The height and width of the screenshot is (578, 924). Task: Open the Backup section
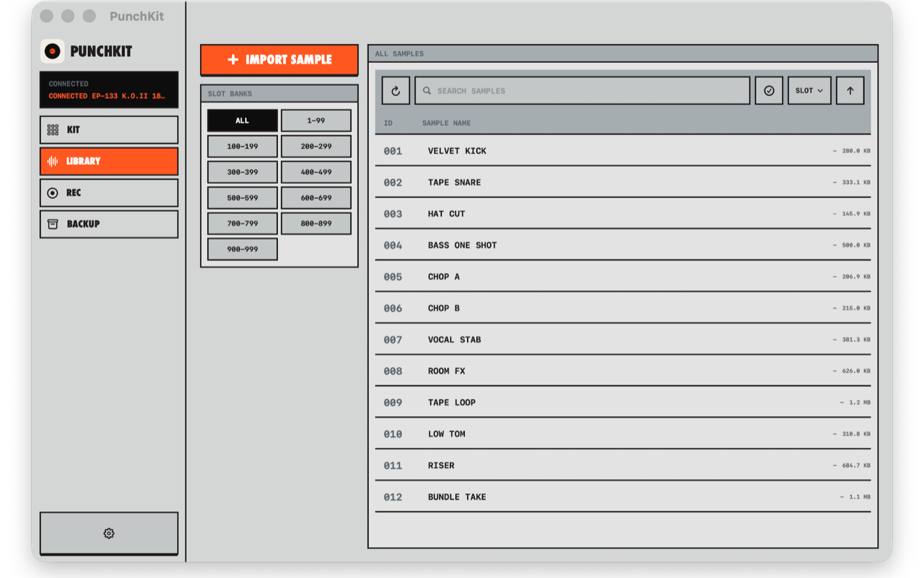tap(109, 224)
